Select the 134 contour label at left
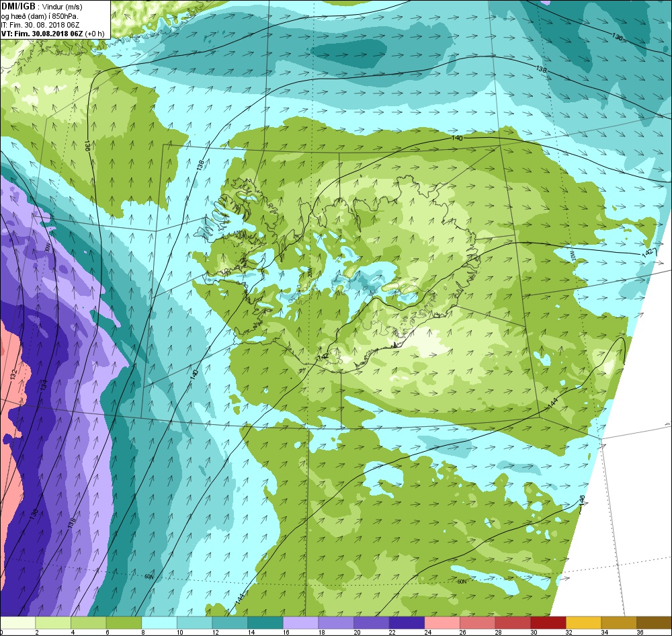Image resolution: width=672 pixels, height=636 pixels. pos(44,385)
